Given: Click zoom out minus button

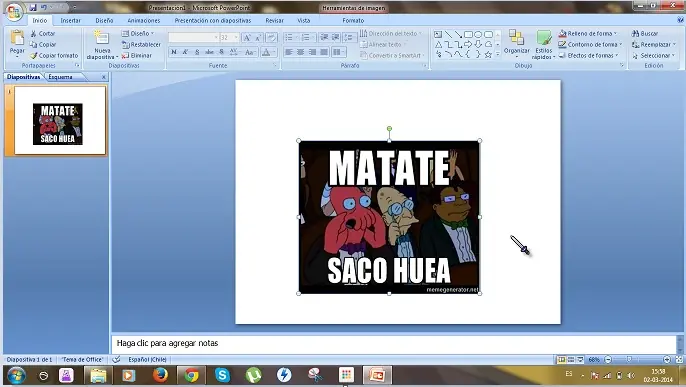Looking at the screenshot, I should click(x=608, y=359).
